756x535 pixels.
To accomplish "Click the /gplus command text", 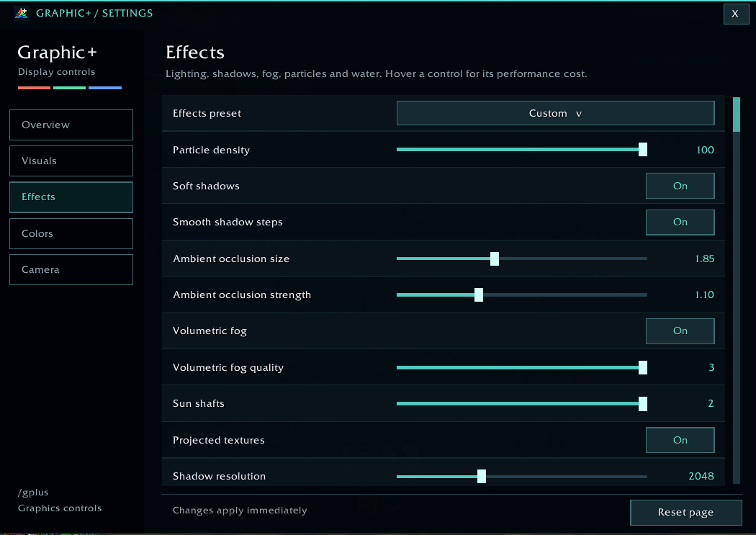I will (33, 493).
